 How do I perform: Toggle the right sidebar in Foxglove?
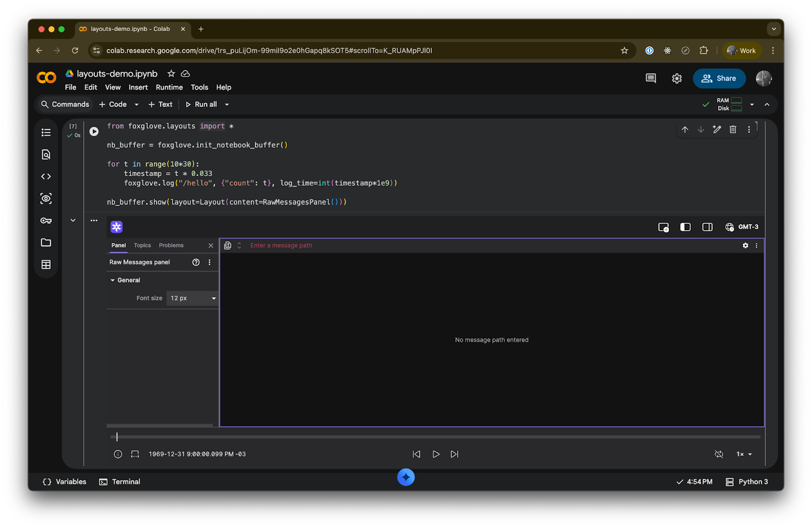click(x=707, y=227)
